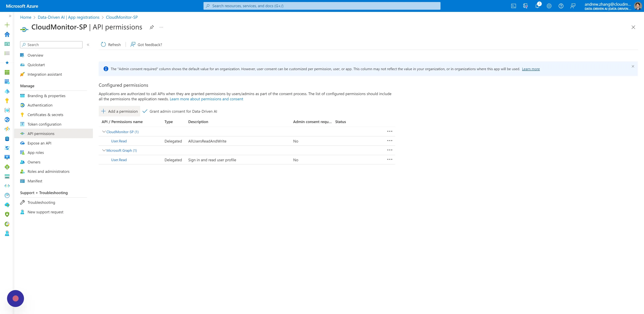Screen dimensions: 644x314
Task: Open the Cost Management icon in left rail
Action: tap(7, 224)
